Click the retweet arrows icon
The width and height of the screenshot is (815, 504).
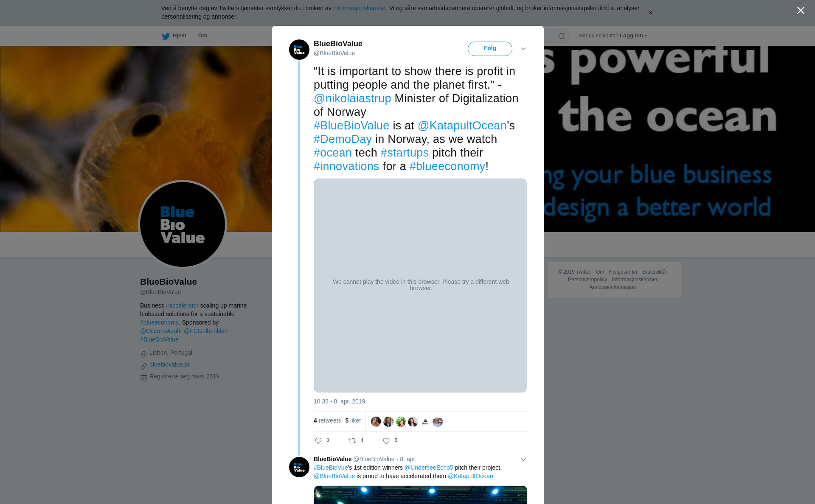click(x=352, y=441)
